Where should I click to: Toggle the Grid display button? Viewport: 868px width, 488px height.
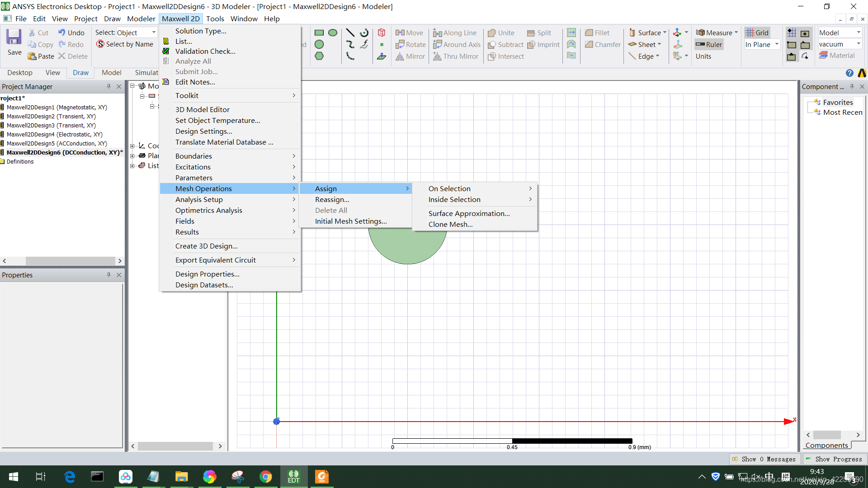click(x=757, y=33)
